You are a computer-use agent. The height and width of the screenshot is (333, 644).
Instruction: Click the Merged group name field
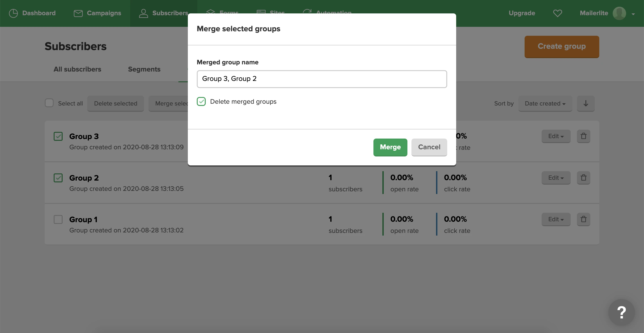coord(322,79)
